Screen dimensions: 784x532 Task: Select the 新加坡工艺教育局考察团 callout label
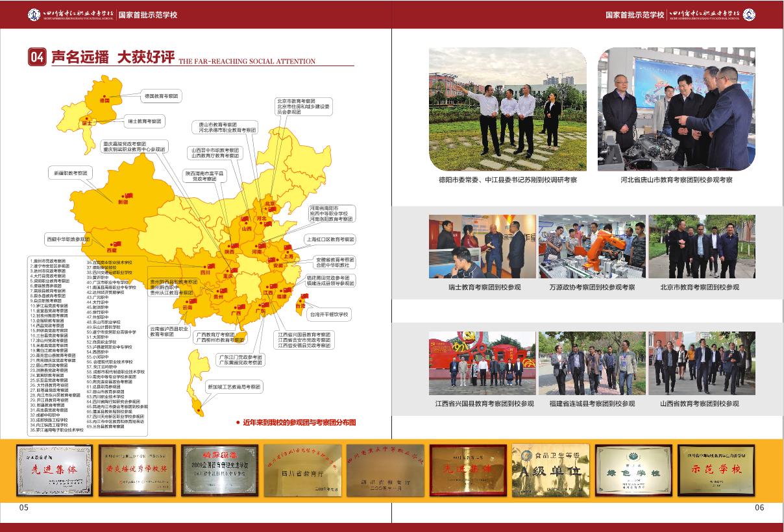pyautogui.click(x=234, y=387)
